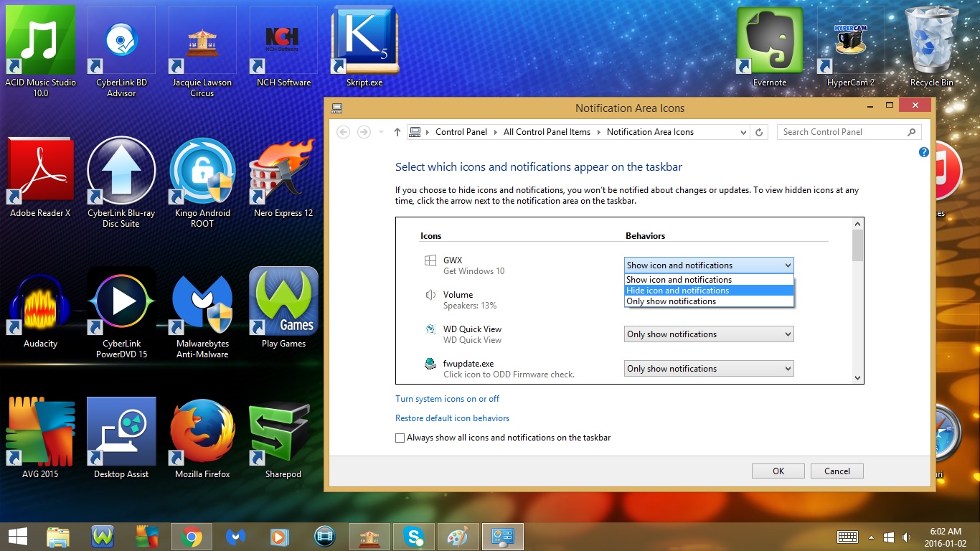This screenshot has height=551, width=980.
Task: Click Restore default icon behaviors link
Action: click(x=452, y=418)
